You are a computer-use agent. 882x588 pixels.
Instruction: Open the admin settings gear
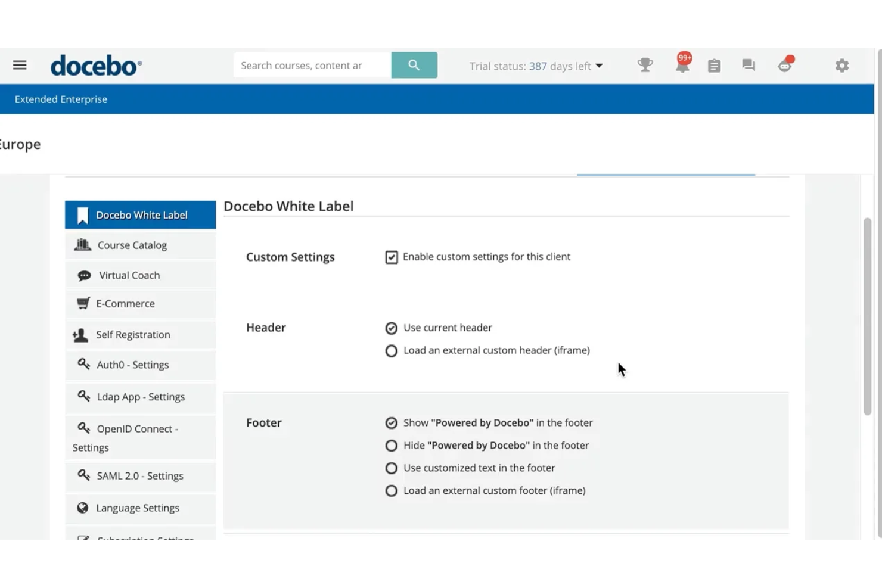click(x=842, y=66)
